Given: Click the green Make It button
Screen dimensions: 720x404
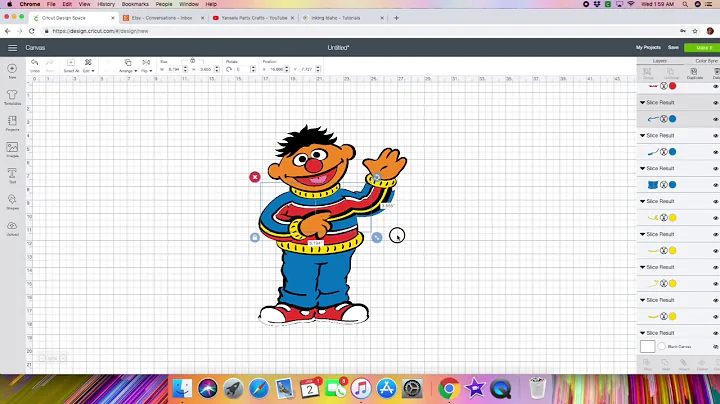Looking at the screenshot, I should 702,48.
